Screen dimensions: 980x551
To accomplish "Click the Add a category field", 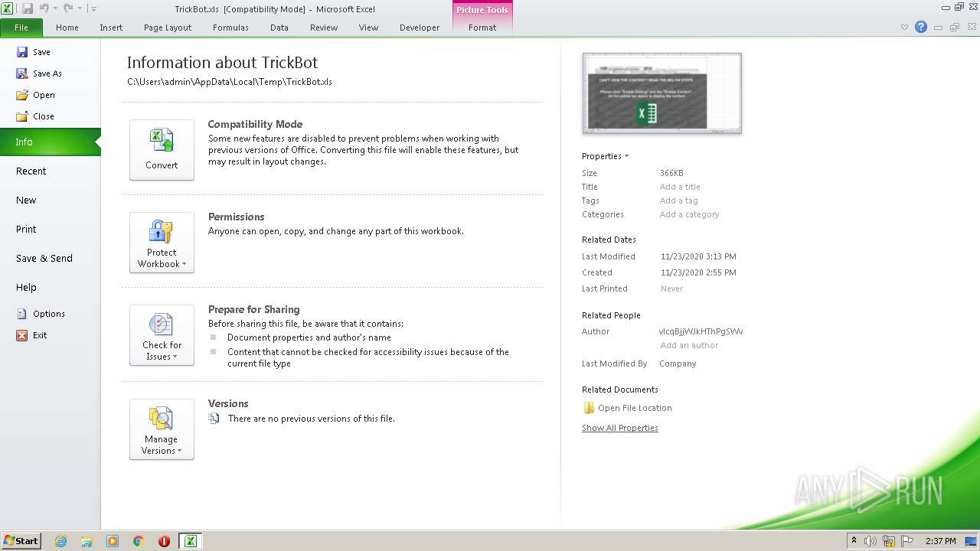I will [x=689, y=214].
